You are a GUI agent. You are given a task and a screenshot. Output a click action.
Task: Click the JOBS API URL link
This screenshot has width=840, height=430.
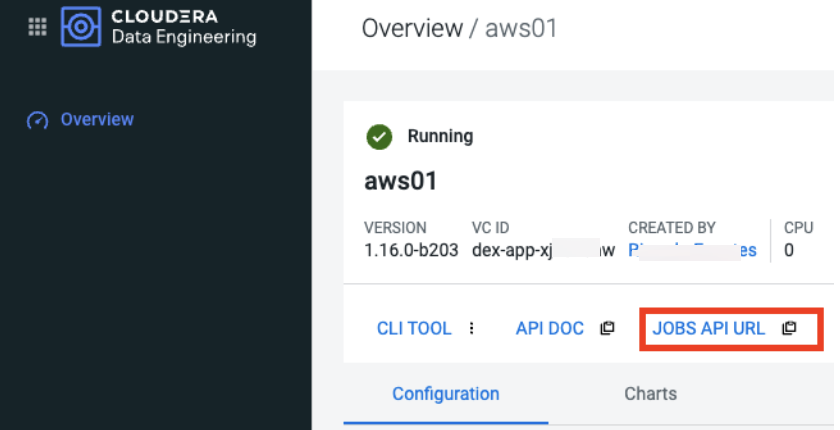pyautogui.click(x=708, y=328)
